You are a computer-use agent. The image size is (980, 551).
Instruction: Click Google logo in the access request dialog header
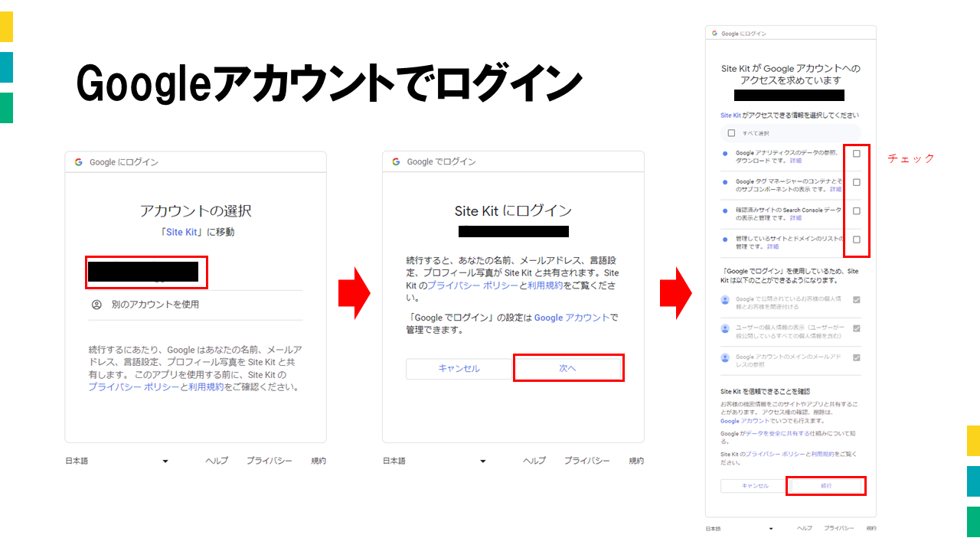tap(714, 34)
